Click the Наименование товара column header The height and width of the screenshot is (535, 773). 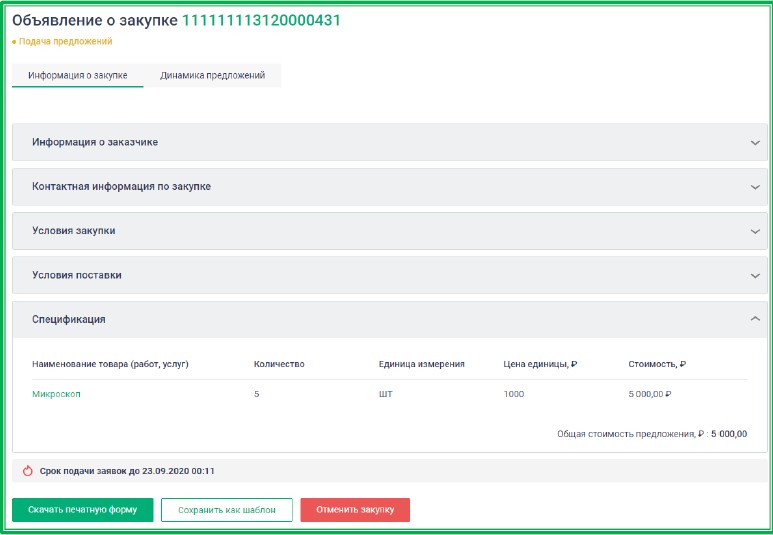click(x=110, y=364)
